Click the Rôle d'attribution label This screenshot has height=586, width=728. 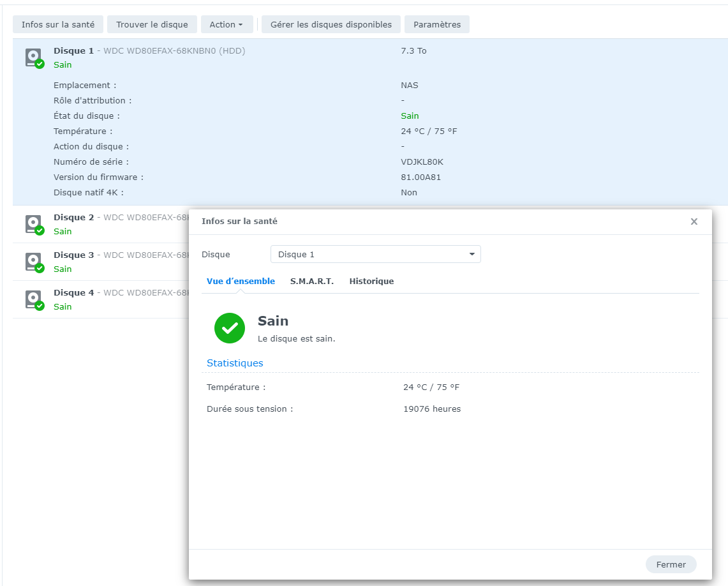pyautogui.click(x=93, y=100)
